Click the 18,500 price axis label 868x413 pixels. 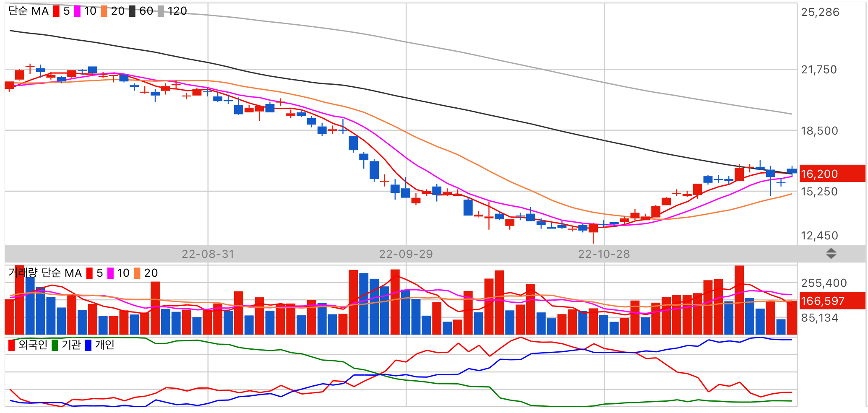pos(819,131)
